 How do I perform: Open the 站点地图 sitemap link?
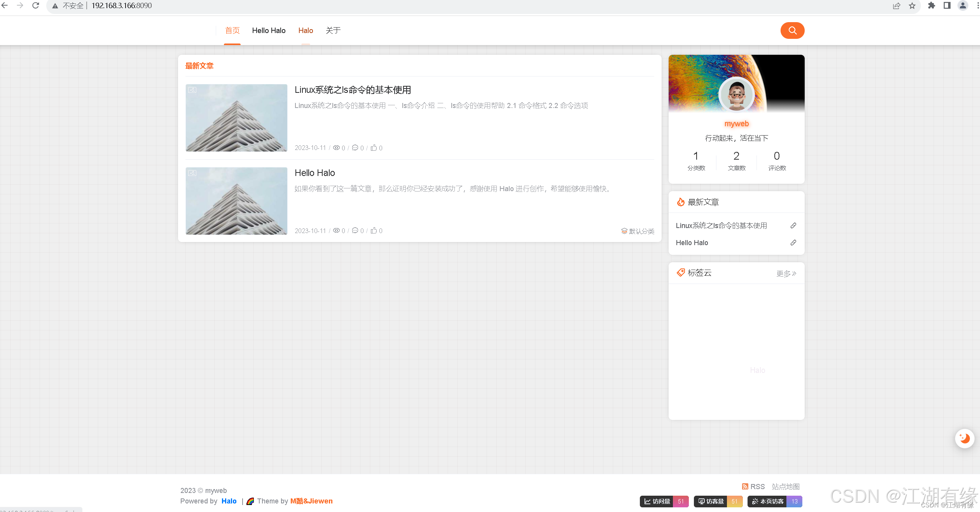coord(786,486)
